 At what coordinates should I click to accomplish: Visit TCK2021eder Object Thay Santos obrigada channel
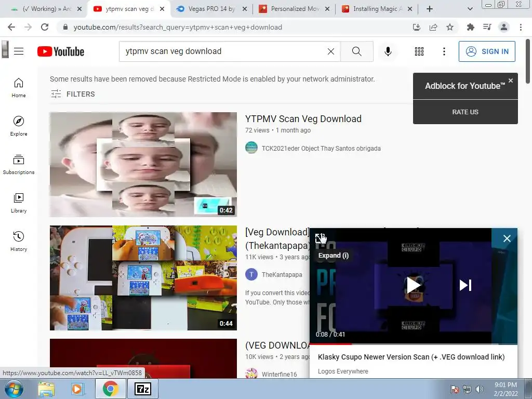point(321,148)
